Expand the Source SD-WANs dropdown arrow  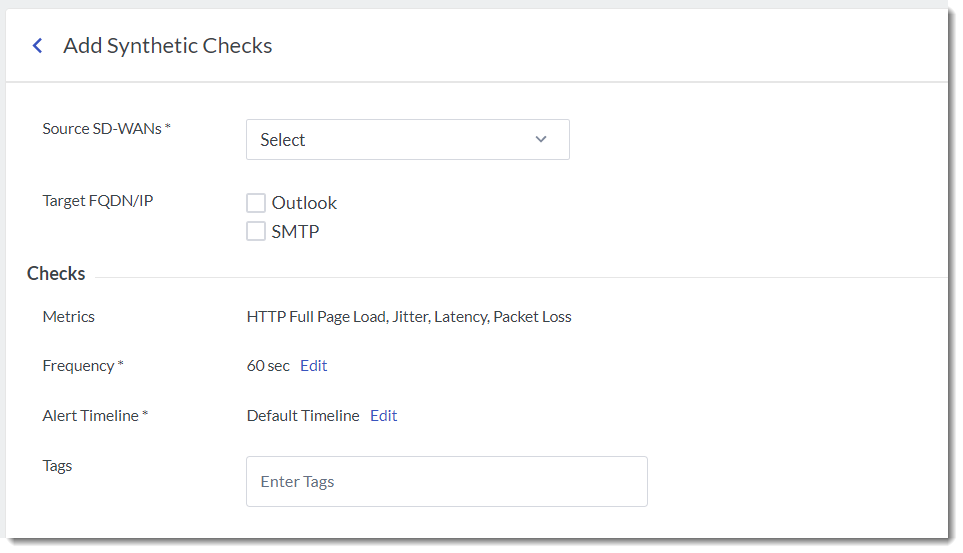[541, 140]
